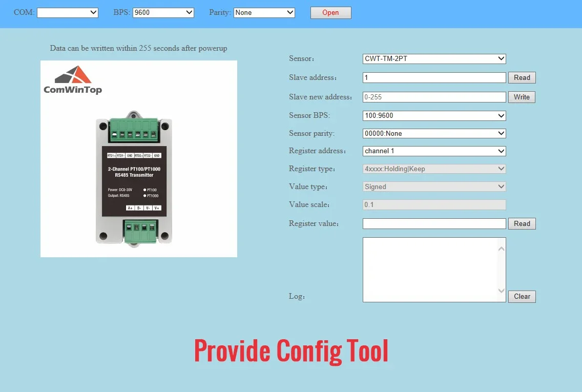
Task: Expand the Sensor BPS 100:9600 dropdown
Action: [434, 115]
